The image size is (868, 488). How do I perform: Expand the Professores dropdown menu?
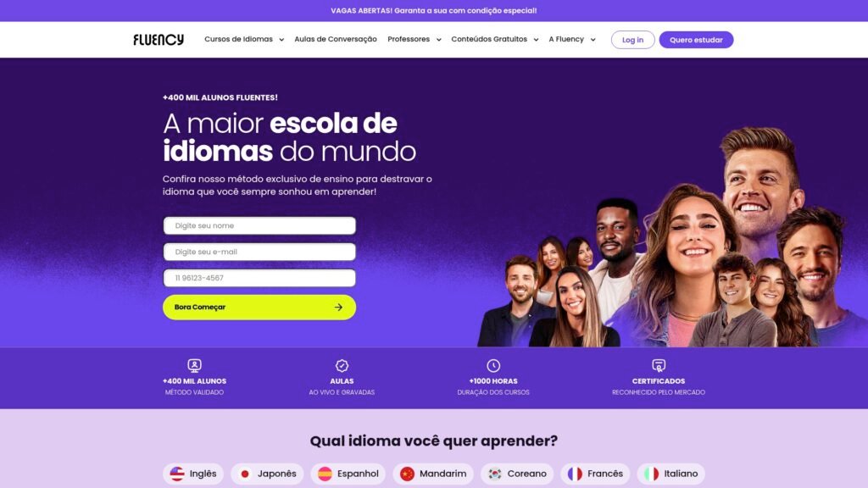point(414,39)
